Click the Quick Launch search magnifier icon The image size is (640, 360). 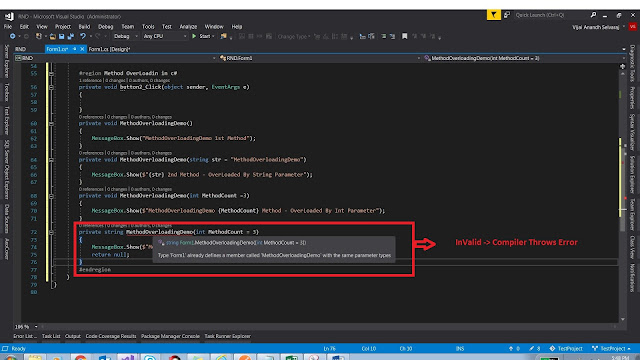(593, 15)
